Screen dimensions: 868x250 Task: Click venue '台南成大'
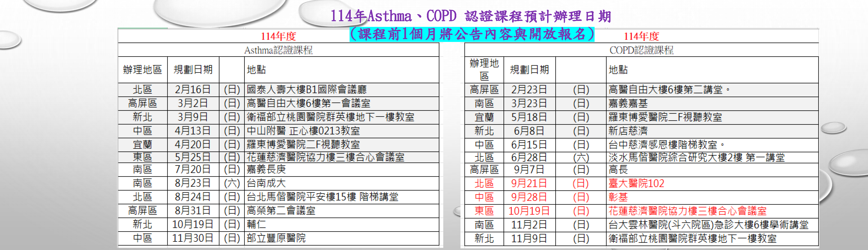[x=266, y=183]
